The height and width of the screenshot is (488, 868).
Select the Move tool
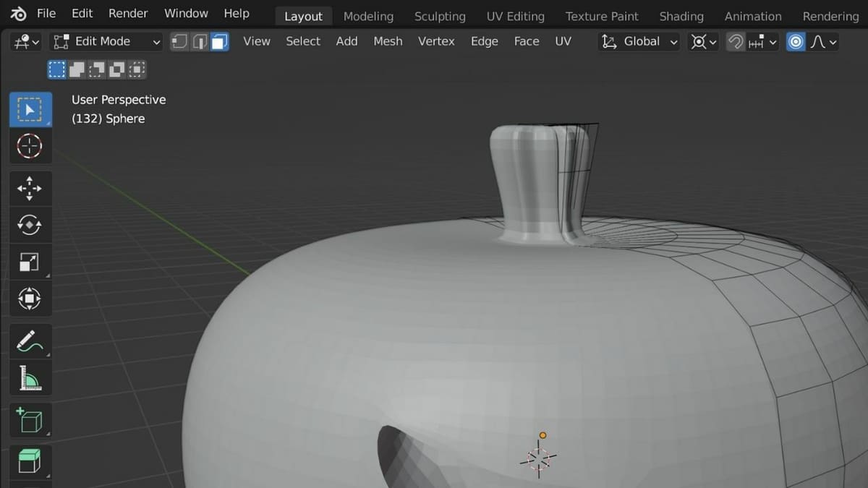pyautogui.click(x=30, y=188)
